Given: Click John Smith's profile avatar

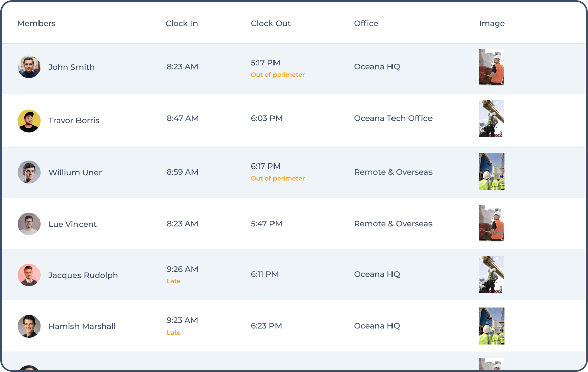Looking at the screenshot, I should point(29,67).
